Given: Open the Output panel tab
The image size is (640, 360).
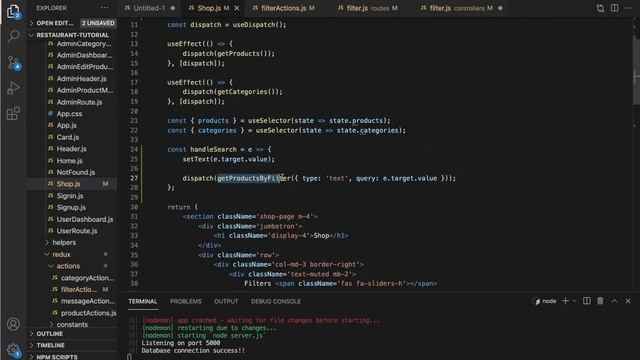Looking at the screenshot, I should [226, 301].
